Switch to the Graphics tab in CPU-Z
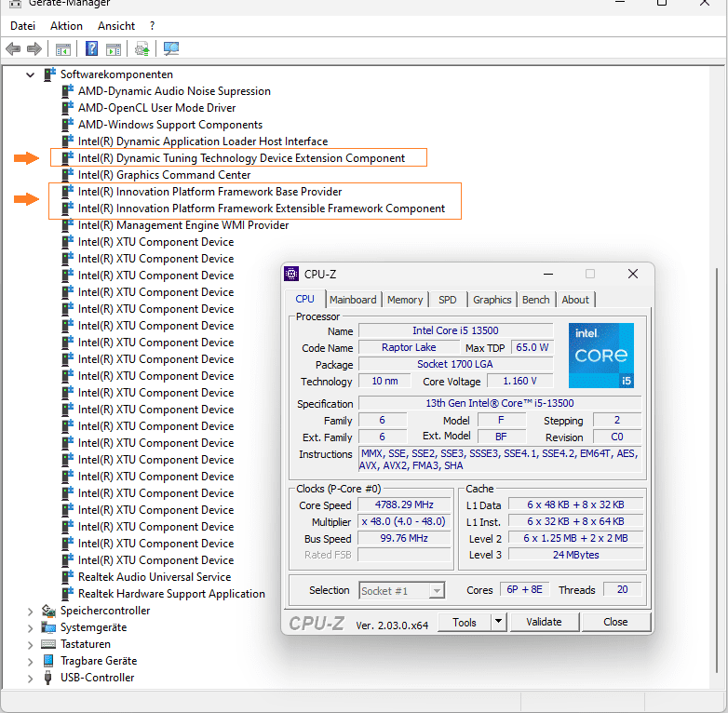 click(492, 300)
